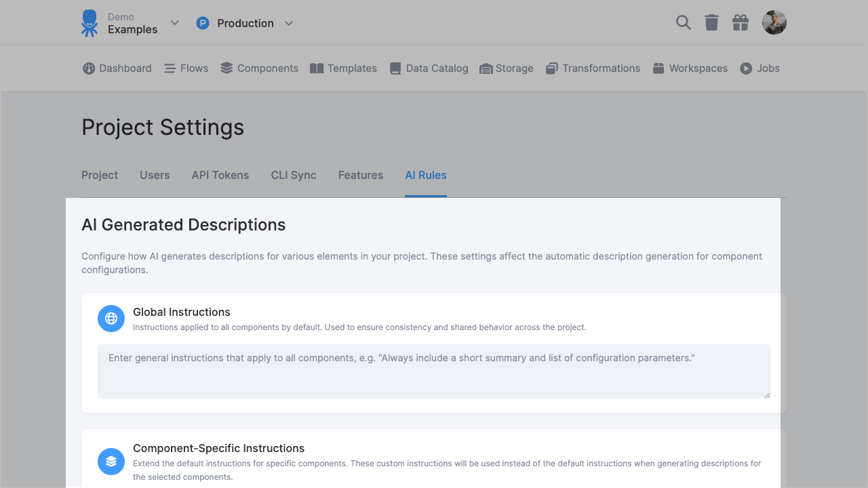Switch to the Features tab
This screenshot has height=488, width=868.
tap(360, 175)
